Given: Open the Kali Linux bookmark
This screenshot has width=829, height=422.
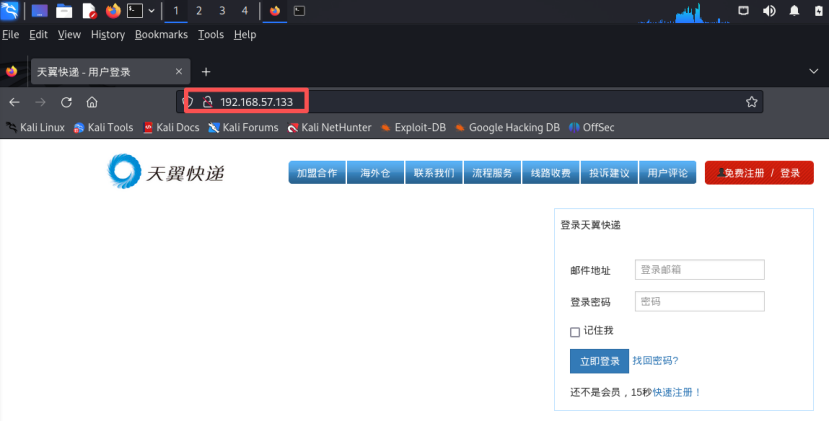Looking at the screenshot, I should (35, 127).
